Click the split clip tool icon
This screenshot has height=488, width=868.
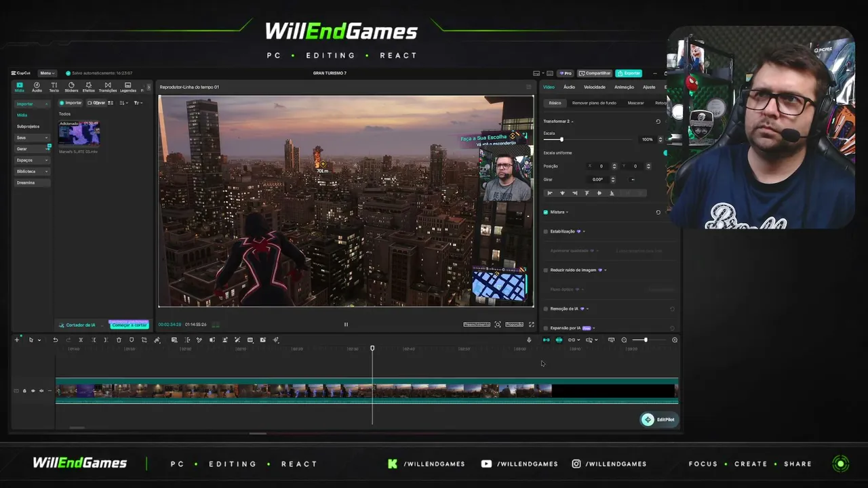tap(81, 340)
